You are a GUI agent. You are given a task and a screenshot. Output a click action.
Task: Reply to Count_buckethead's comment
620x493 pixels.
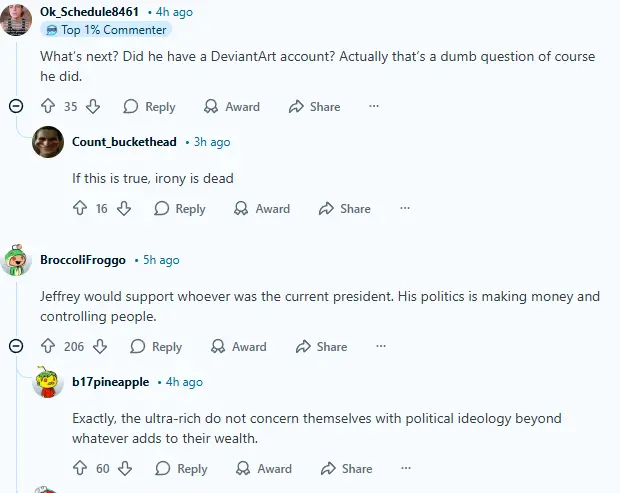(180, 208)
